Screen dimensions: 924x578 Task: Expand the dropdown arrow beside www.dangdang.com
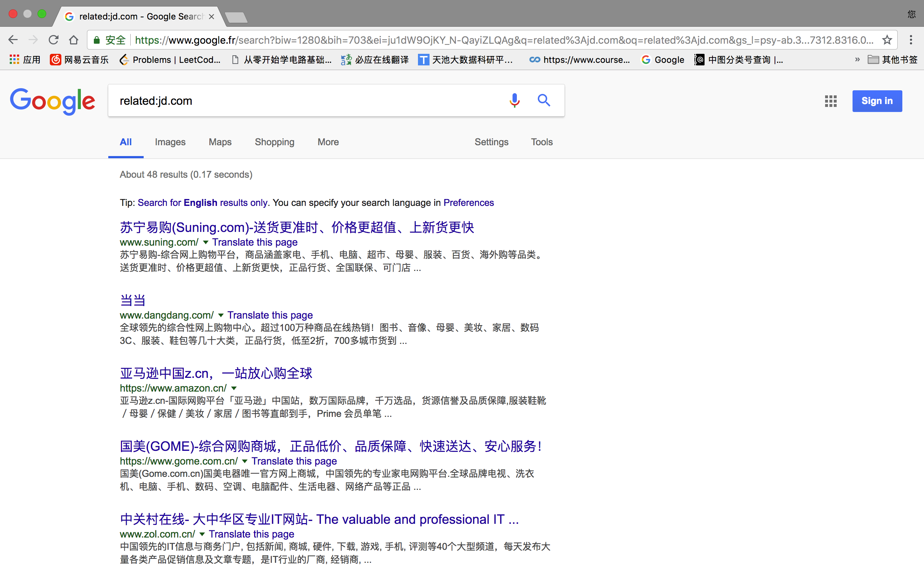[x=221, y=315]
